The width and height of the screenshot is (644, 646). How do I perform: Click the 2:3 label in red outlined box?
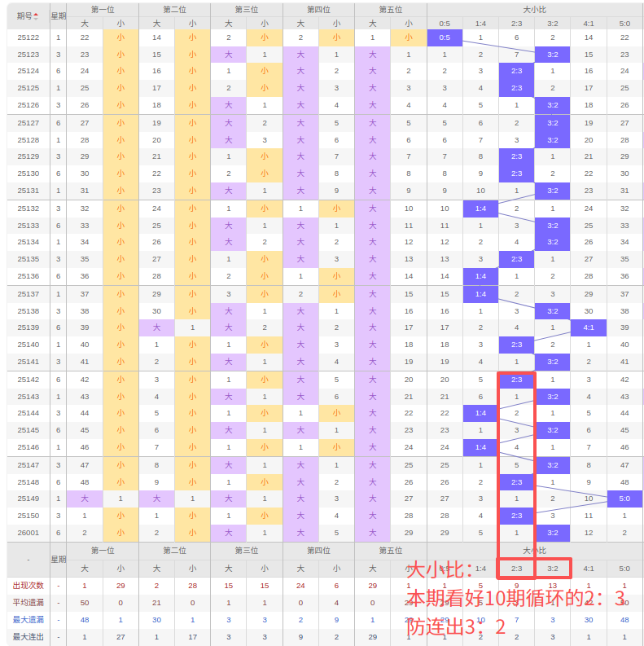point(517,569)
